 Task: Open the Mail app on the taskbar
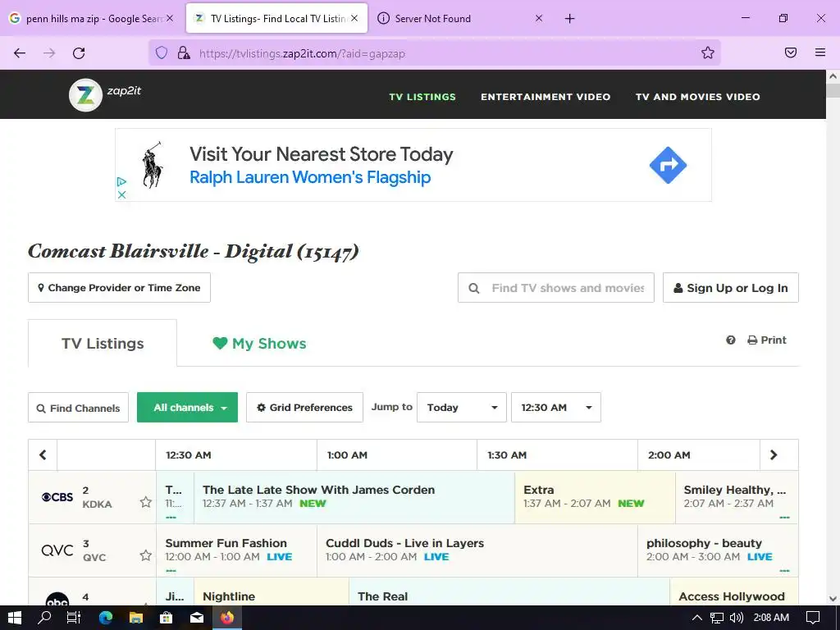coord(197,618)
